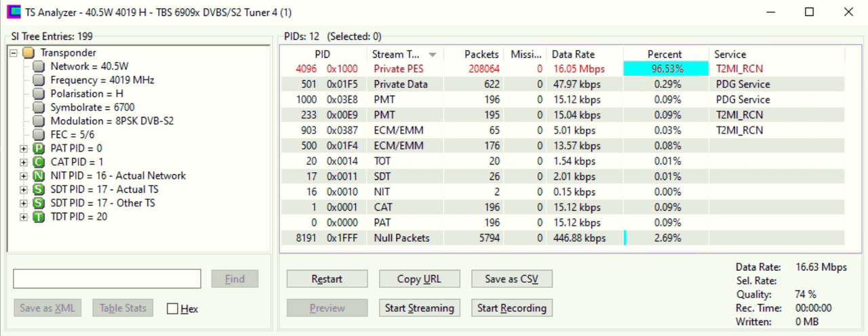The height and width of the screenshot is (336, 868).
Task: Click the grey icon beside Frequency = 4019 MHz
Action: click(38, 80)
